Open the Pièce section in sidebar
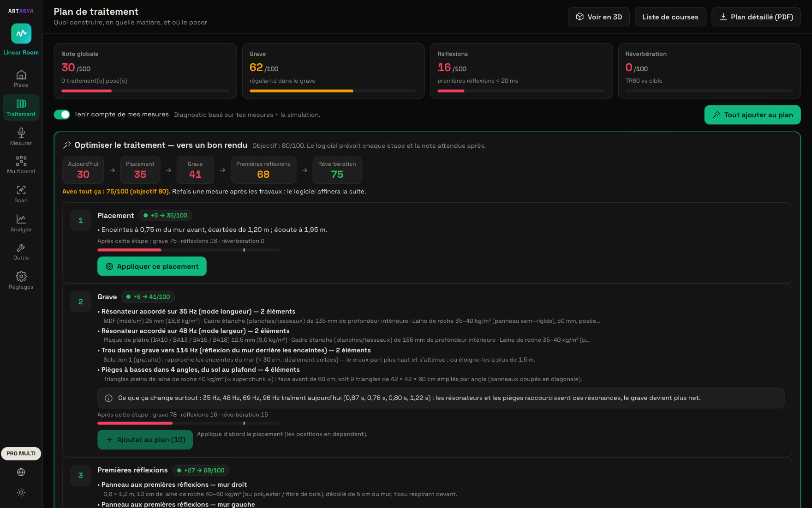Screen dimensions: 812x508 [x=21, y=79]
